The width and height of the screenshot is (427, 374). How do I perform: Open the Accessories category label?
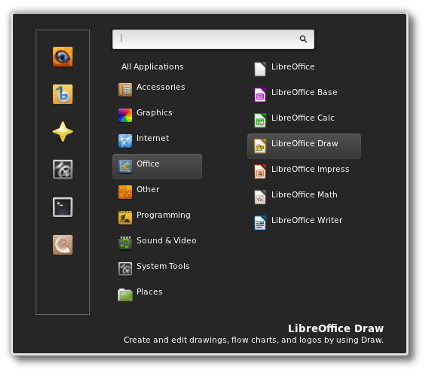tap(161, 87)
